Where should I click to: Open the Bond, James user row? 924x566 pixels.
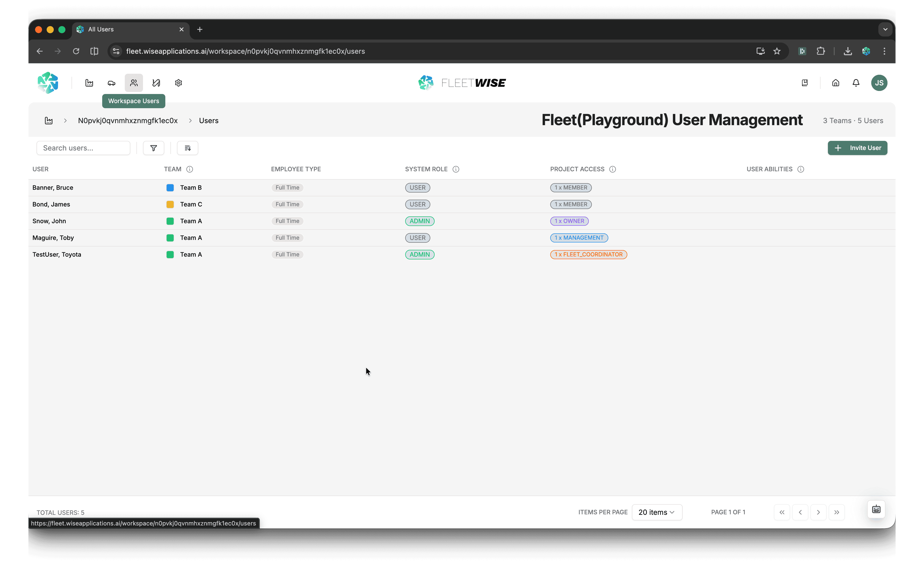coord(462,204)
